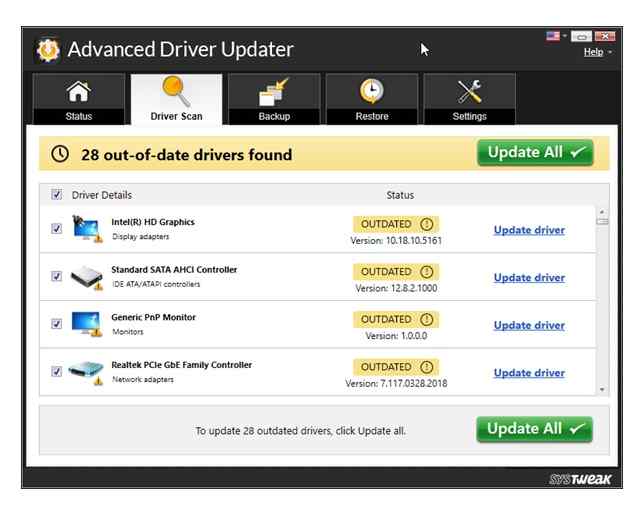Click the Intel HD Graphics display adapter icon

86,229
